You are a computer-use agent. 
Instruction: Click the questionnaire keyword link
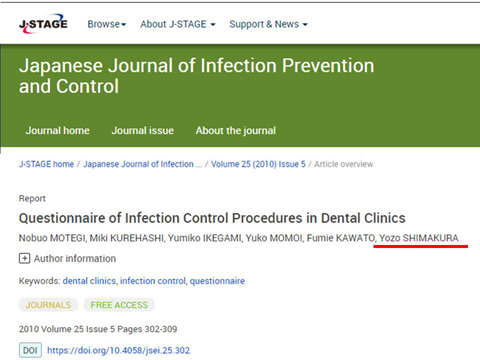[x=217, y=281]
